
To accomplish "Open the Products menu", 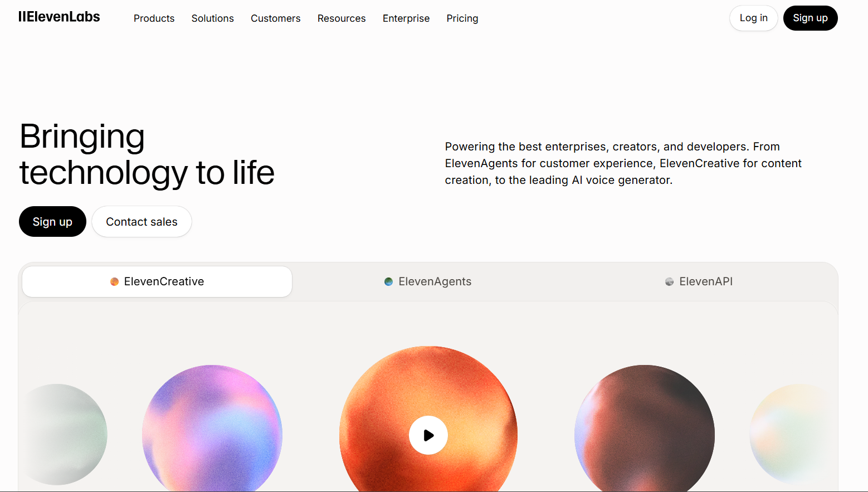I will pos(154,18).
